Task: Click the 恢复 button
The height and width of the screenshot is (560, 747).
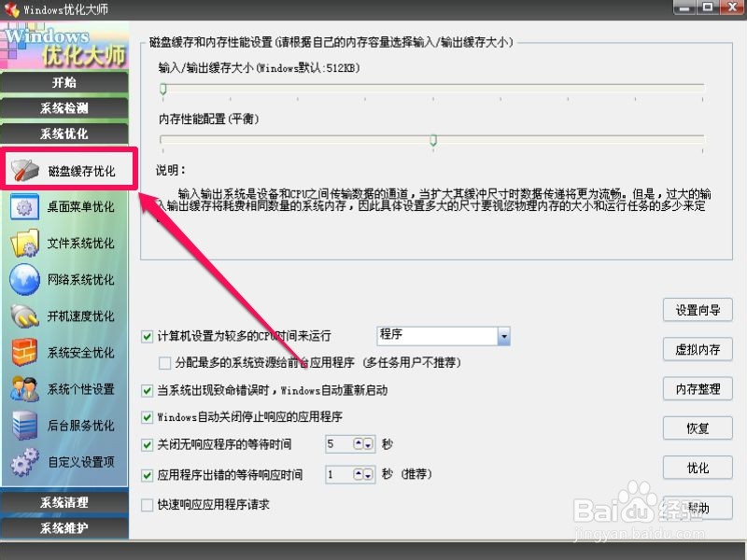Action: [698, 428]
